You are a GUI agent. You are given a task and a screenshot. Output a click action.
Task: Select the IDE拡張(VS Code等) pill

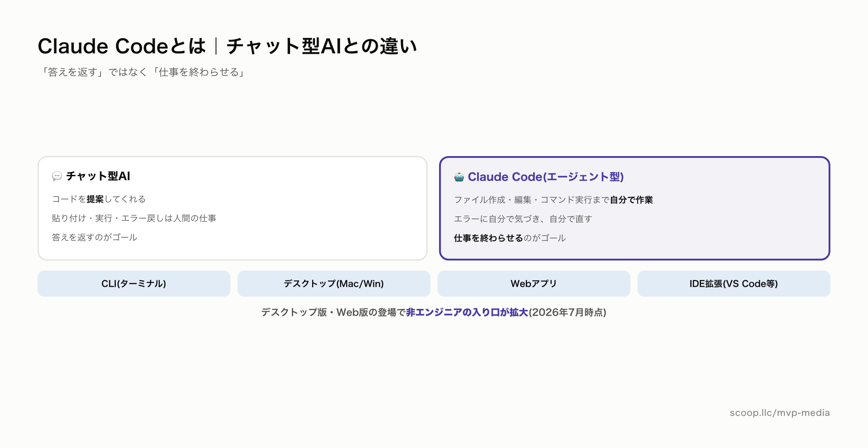[734, 284]
